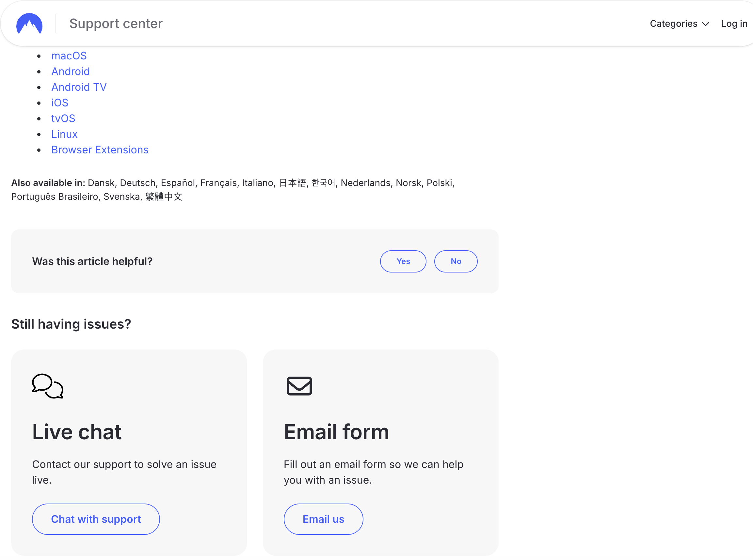Click the Categories menu item
Screen dimensions: 753x560
674,24
